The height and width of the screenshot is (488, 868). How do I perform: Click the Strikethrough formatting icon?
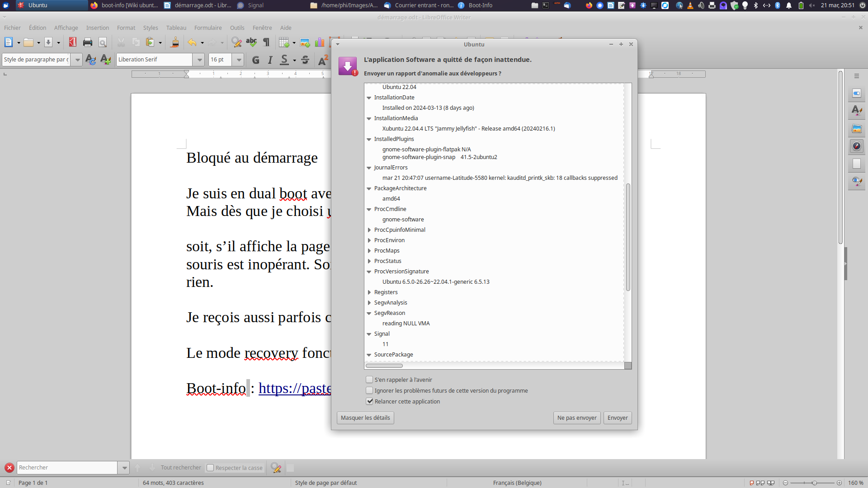(x=305, y=60)
